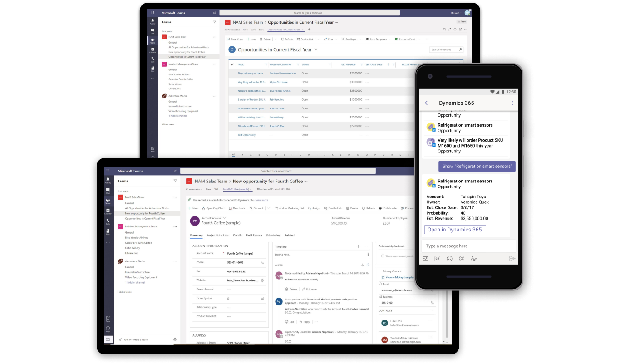Open Files in the bottom tablet sidebar
Screen dimensions: 620x364
click(x=108, y=232)
